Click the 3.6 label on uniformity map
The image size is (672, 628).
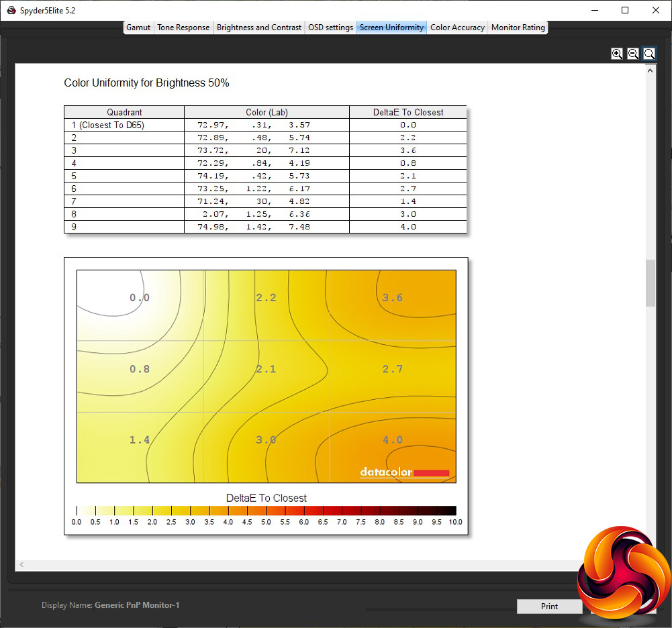pos(393,297)
